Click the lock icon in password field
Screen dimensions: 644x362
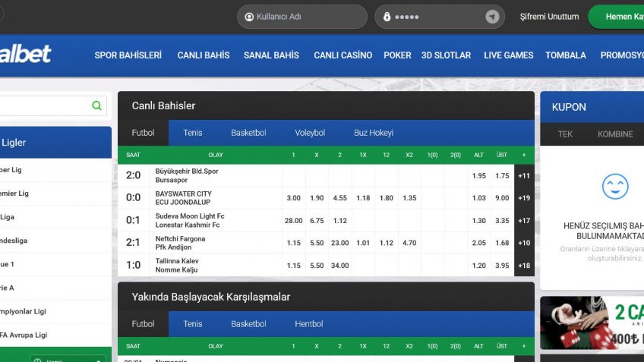coord(387,17)
